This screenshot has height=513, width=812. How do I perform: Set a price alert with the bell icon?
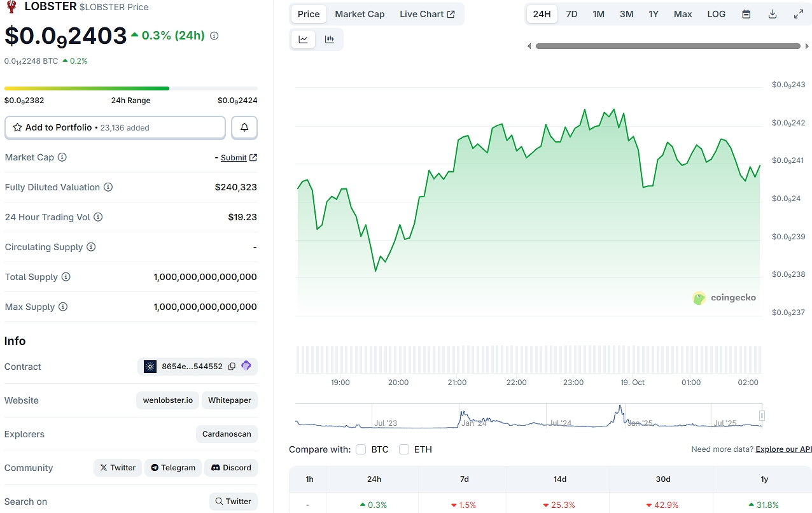coord(244,127)
